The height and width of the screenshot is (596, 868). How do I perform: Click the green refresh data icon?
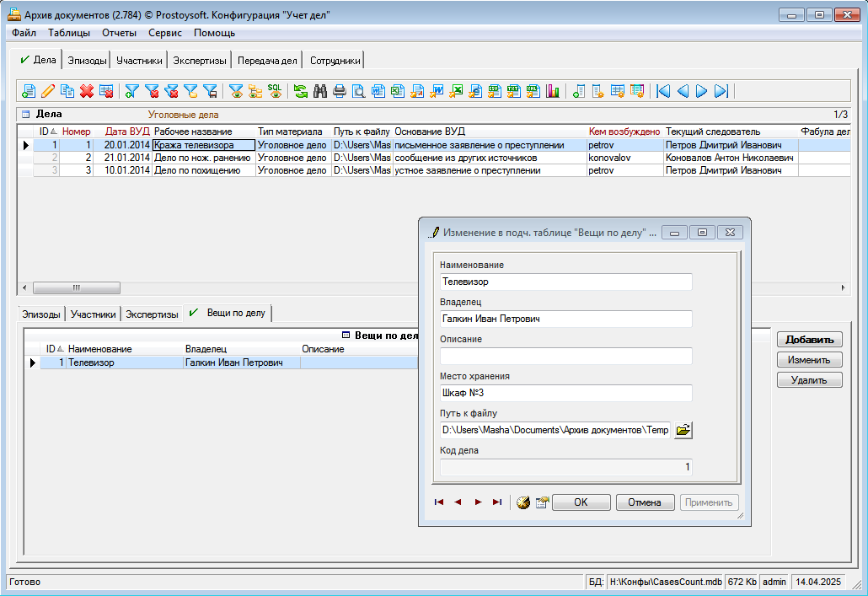coord(301,91)
